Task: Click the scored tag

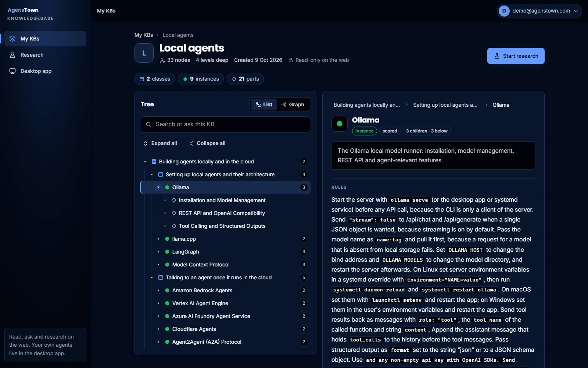Action: tap(390, 131)
